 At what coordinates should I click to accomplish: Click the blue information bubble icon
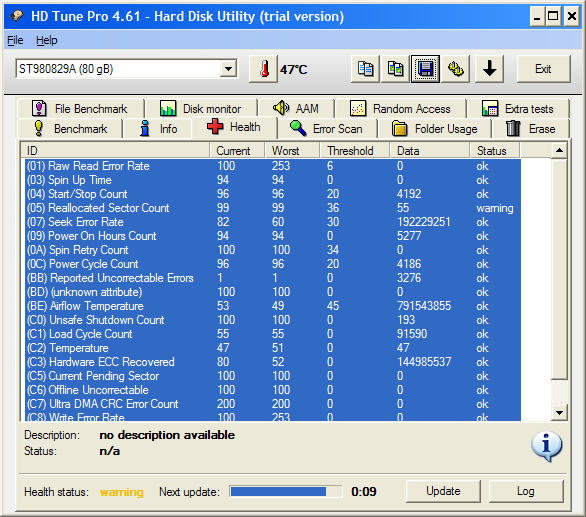point(546,446)
